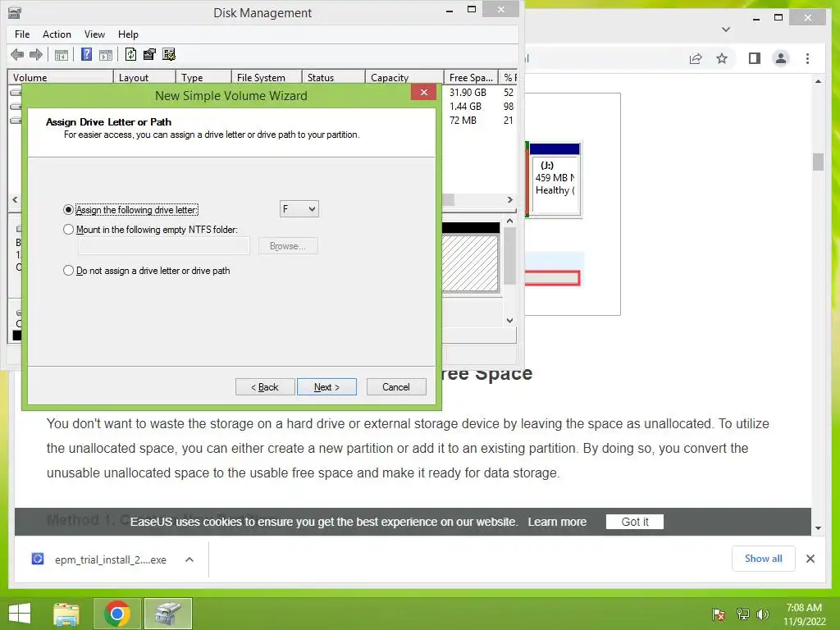The height and width of the screenshot is (630, 840).
Task: Click Chrome share page icon
Action: point(696,58)
